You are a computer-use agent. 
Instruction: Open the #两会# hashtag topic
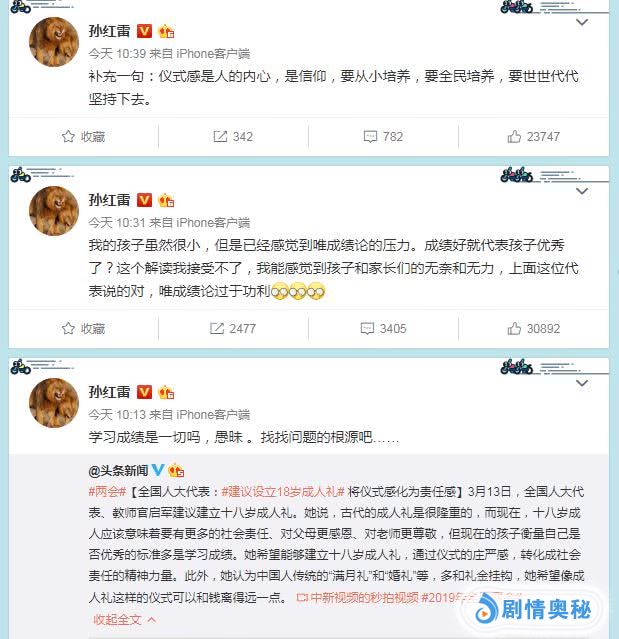pos(107,491)
